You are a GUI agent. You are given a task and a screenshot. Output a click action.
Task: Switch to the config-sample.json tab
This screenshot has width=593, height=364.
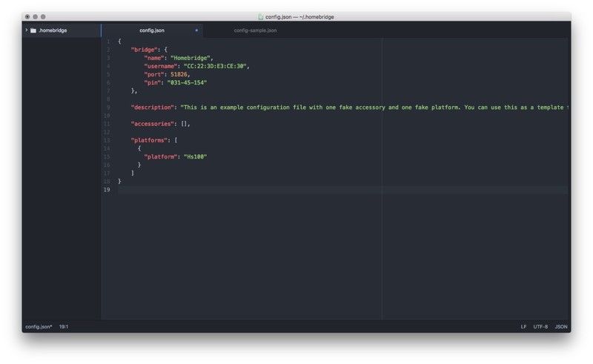point(255,30)
